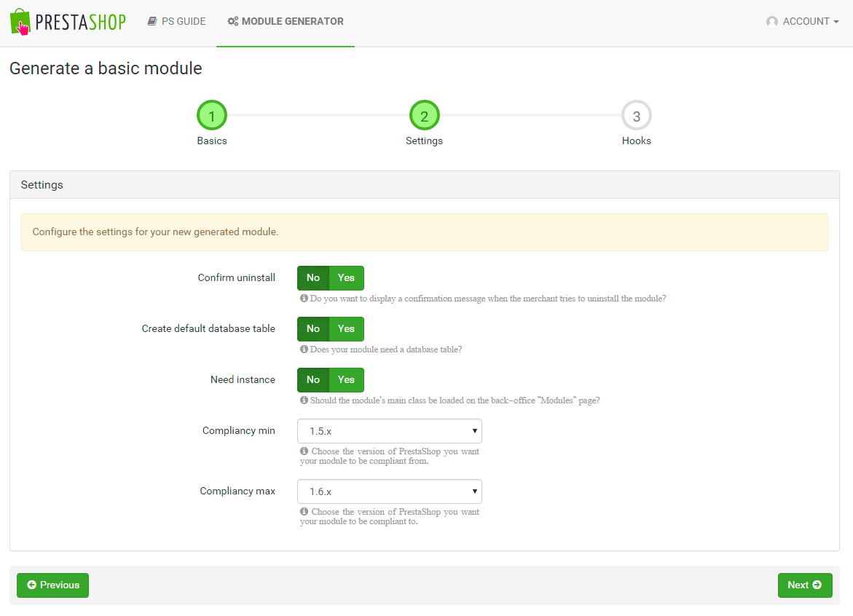Open the Compliancy min dropdown
This screenshot has height=616, width=853.
(x=390, y=431)
